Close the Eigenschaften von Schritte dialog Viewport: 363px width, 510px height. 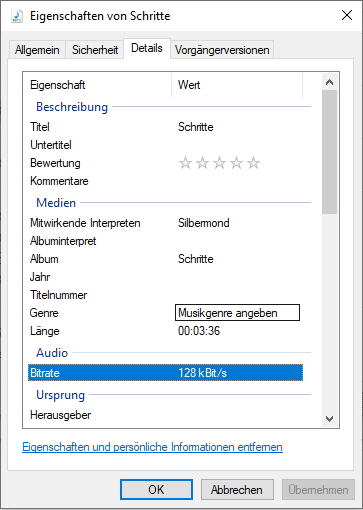coord(347,15)
